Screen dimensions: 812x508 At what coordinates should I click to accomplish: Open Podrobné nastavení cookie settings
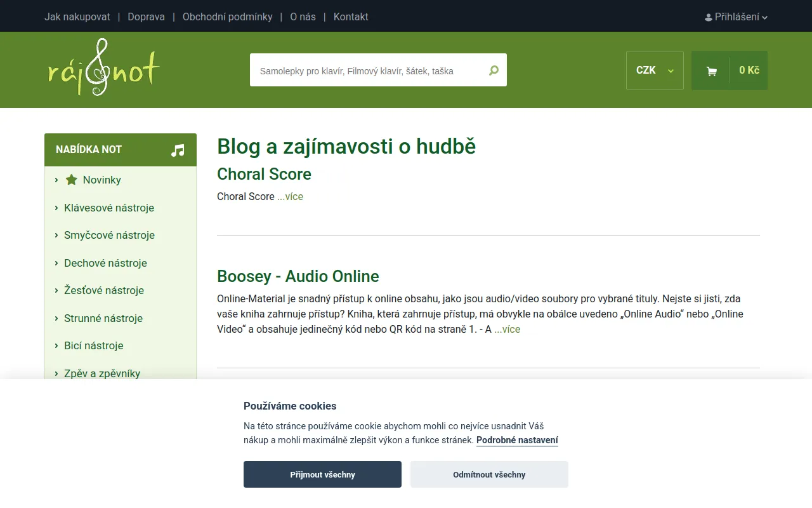coord(517,440)
